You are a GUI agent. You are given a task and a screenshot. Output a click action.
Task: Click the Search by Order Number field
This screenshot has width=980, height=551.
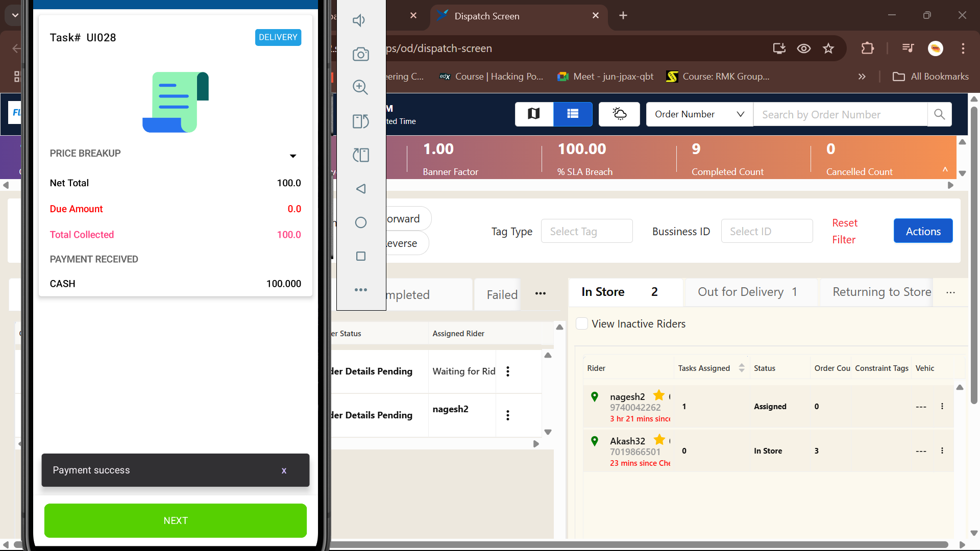pyautogui.click(x=840, y=114)
